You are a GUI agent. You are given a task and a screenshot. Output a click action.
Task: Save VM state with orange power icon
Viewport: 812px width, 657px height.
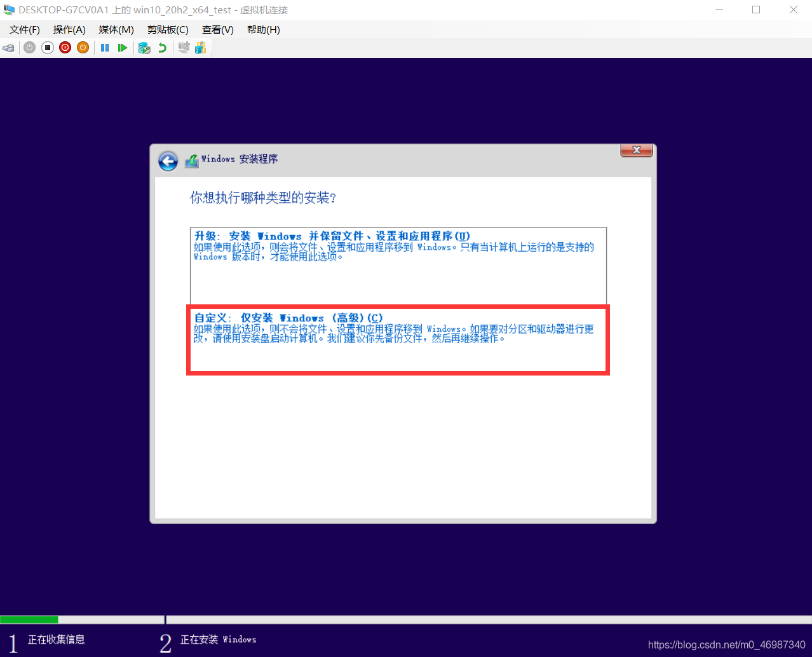pyautogui.click(x=83, y=48)
